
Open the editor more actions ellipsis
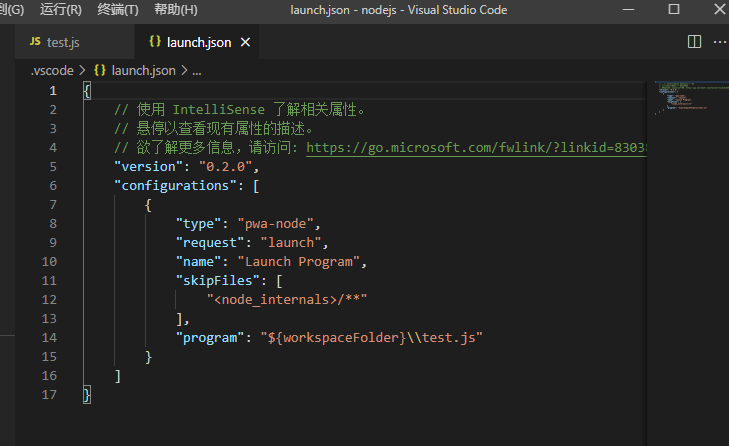(720, 42)
